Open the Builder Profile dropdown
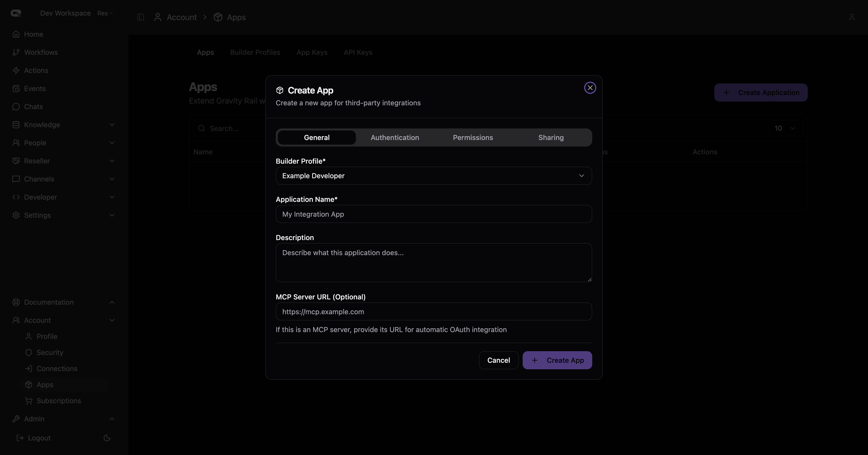The width and height of the screenshot is (868, 455). (434, 176)
